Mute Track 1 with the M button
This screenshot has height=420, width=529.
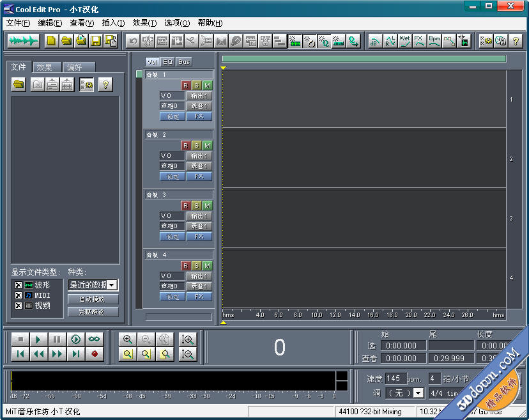tap(207, 86)
